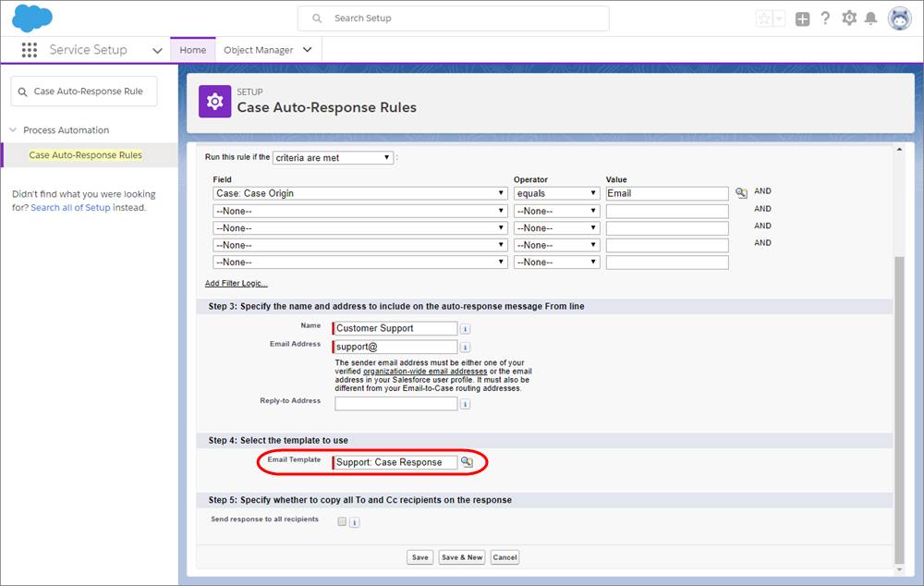Click the Quick Find search magnifier icon
The width and height of the screenshot is (924, 586).
click(x=22, y=92)
